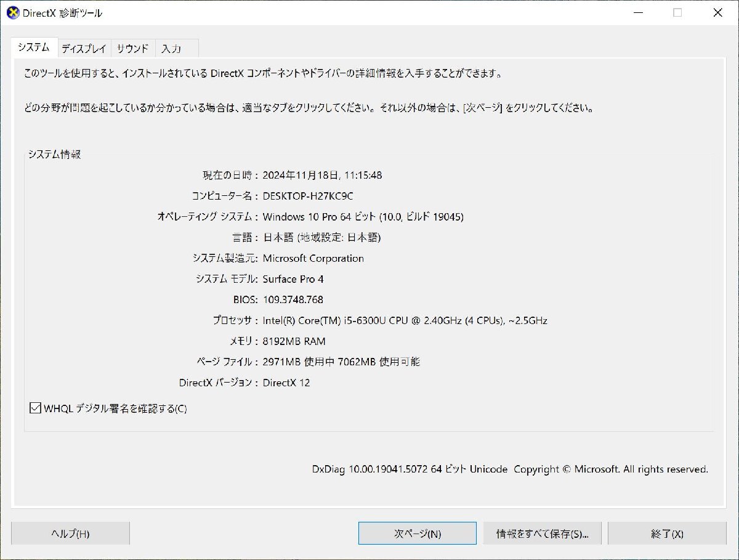Click the ヘルプ(H) button
The image size is (739, 560).
coord(70,534)
